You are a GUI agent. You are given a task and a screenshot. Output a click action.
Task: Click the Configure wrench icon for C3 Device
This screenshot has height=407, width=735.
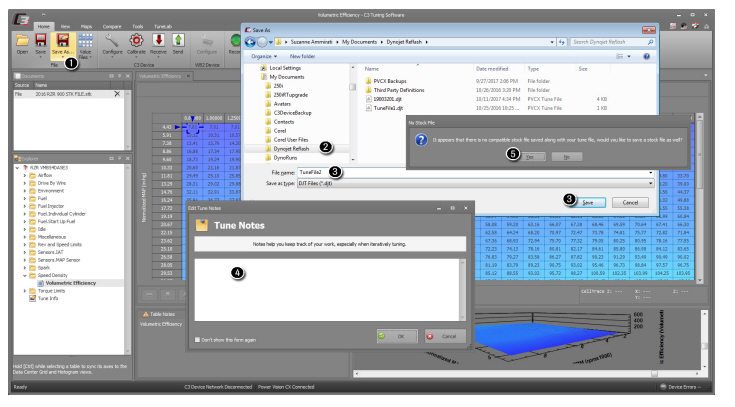point(113,42)
